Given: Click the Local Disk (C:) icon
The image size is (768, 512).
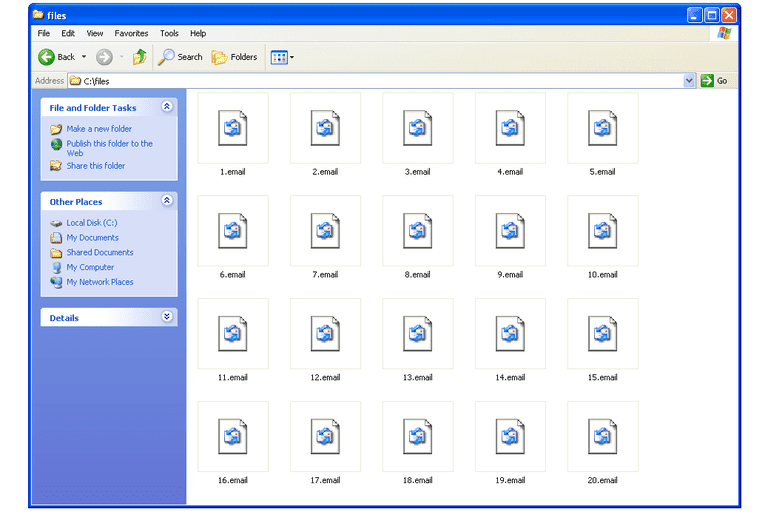Looking at the screenshot, I should pos(57,223).
